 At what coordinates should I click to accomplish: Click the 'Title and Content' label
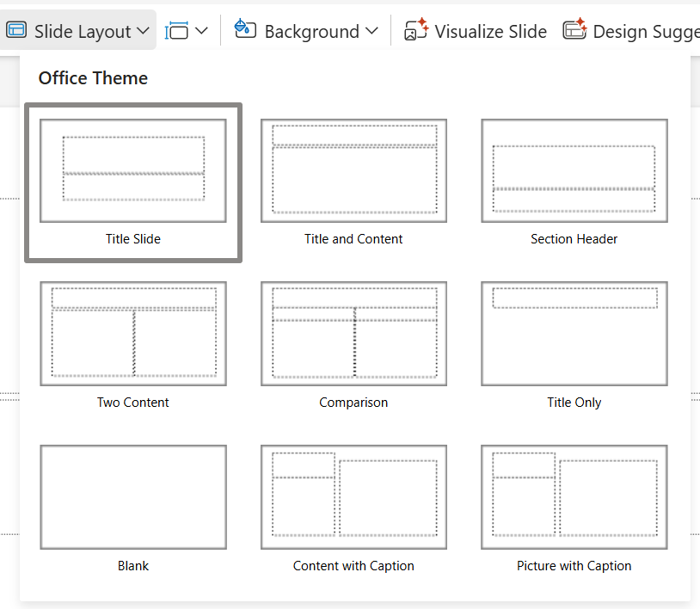click(353, 239)
